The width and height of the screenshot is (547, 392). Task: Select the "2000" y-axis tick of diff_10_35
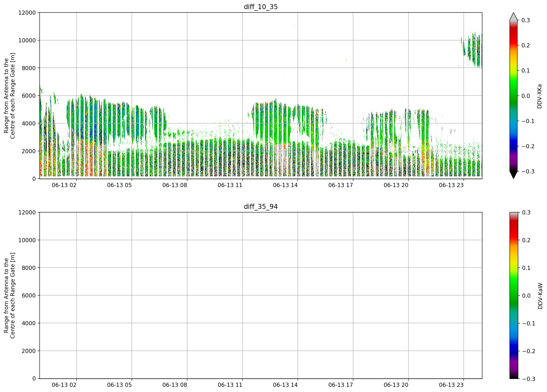coord(29,151)
